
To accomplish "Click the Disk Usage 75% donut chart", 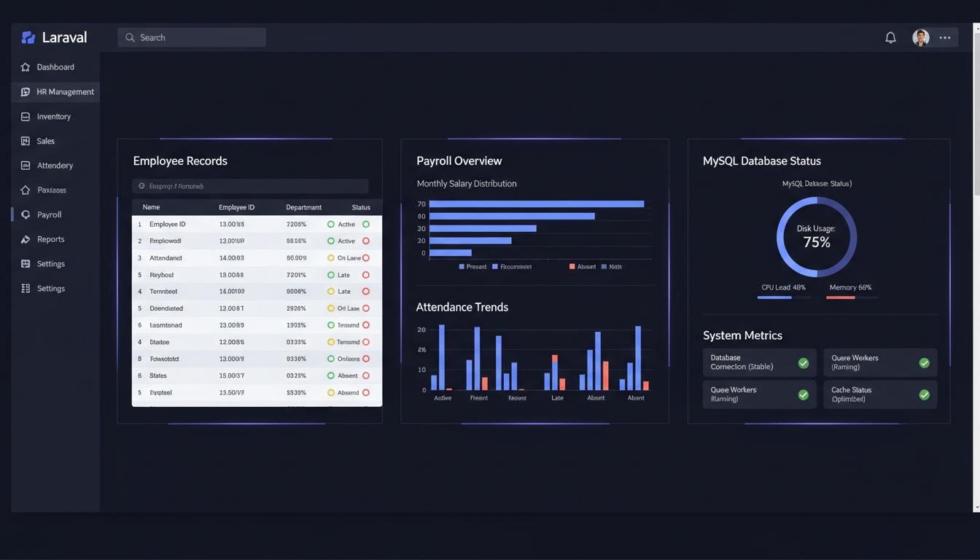I will tap(817, 236).
